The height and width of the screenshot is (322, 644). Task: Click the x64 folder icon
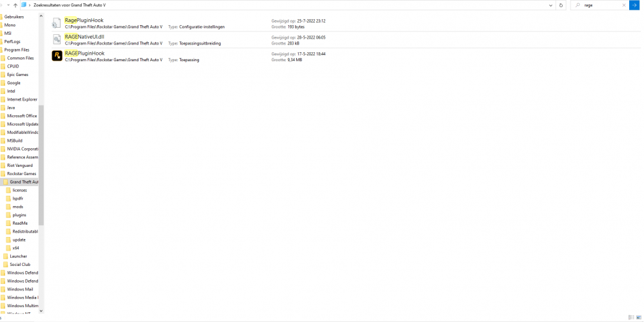pyautogui.click(x=8, y=248)
